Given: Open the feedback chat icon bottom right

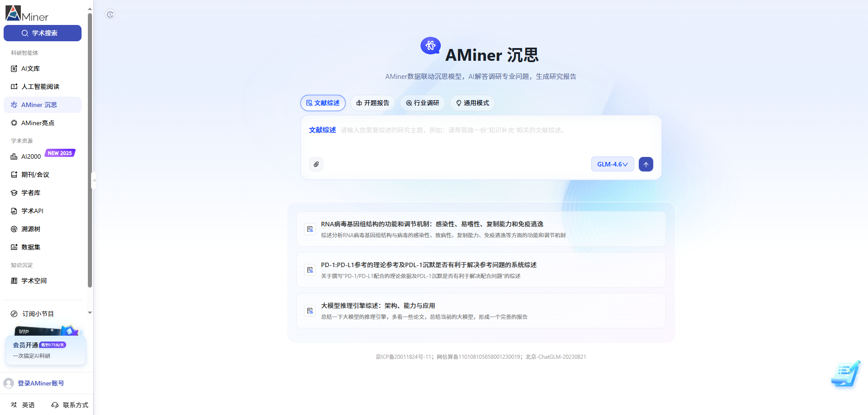Looking at the screenshot, I should 845,374.
